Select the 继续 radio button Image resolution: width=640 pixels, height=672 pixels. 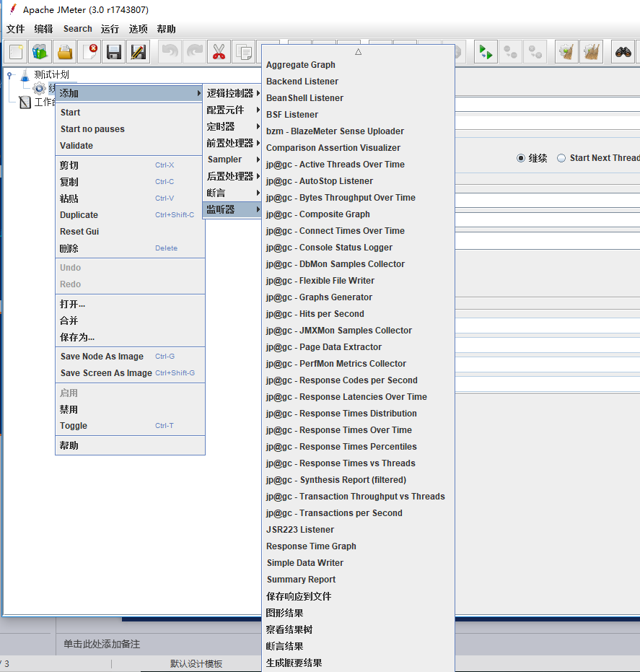pos(520,158)
